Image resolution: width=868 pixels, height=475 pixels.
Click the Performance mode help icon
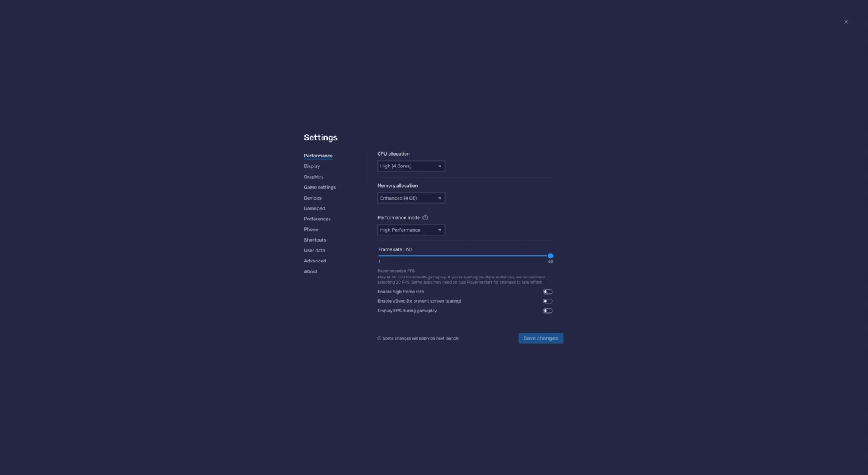click(425, 218)
